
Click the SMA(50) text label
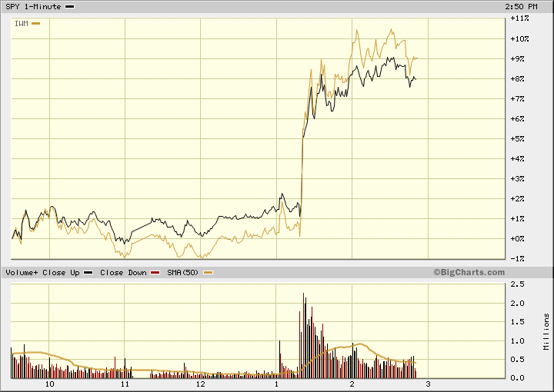coord(184,273)
